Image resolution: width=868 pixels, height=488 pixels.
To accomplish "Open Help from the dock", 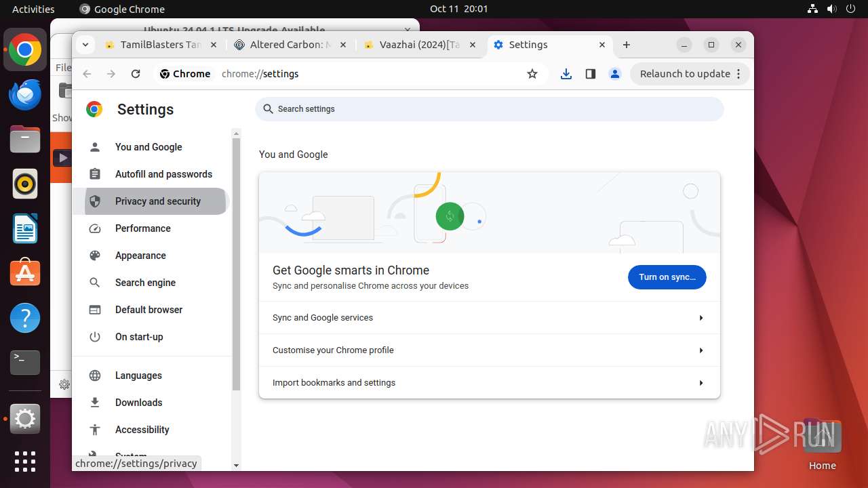I will 25,318.
